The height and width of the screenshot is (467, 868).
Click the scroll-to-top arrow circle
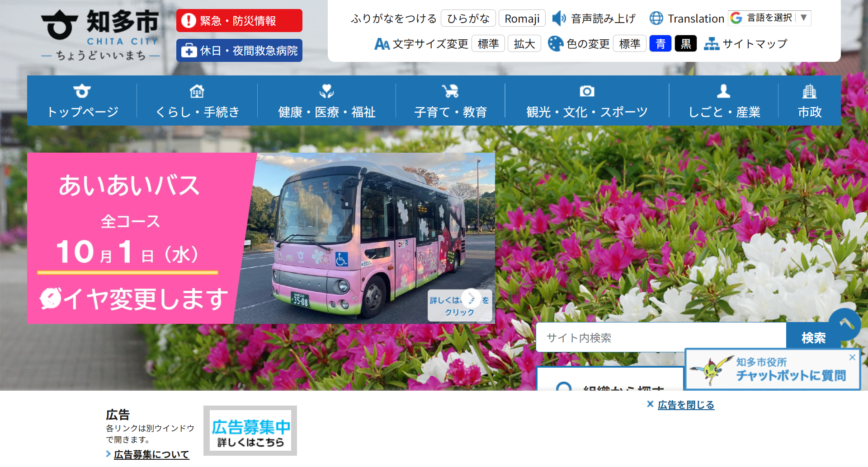click(x=844, y=324)
